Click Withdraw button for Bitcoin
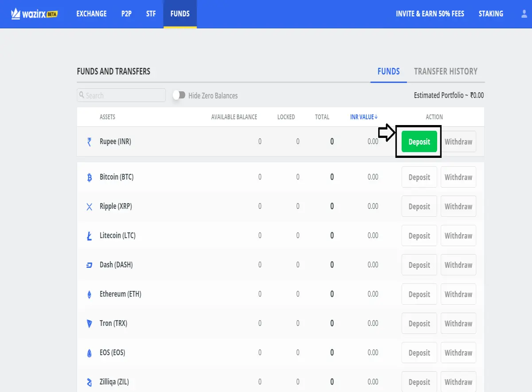This screenshot has height=392, width=532. tap(458, 177)
